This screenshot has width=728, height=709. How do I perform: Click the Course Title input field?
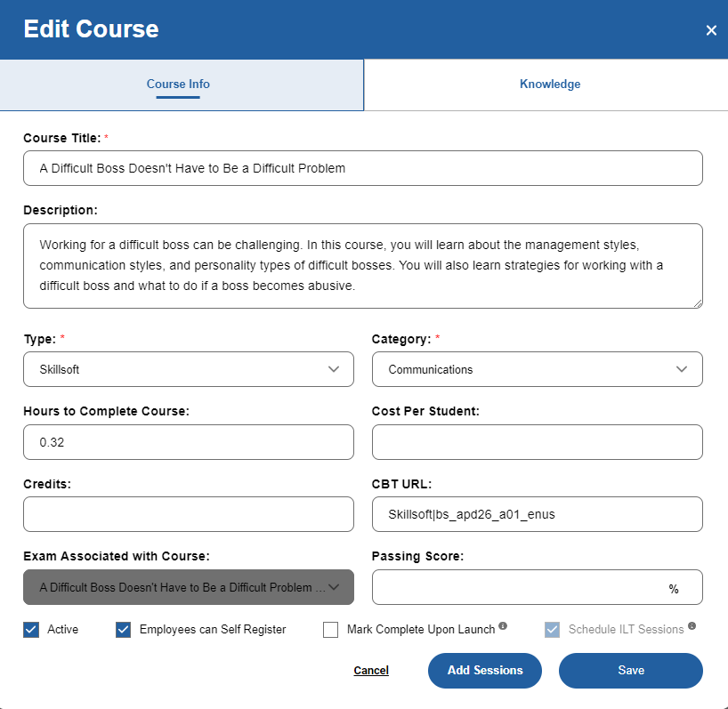click(362, 168)
